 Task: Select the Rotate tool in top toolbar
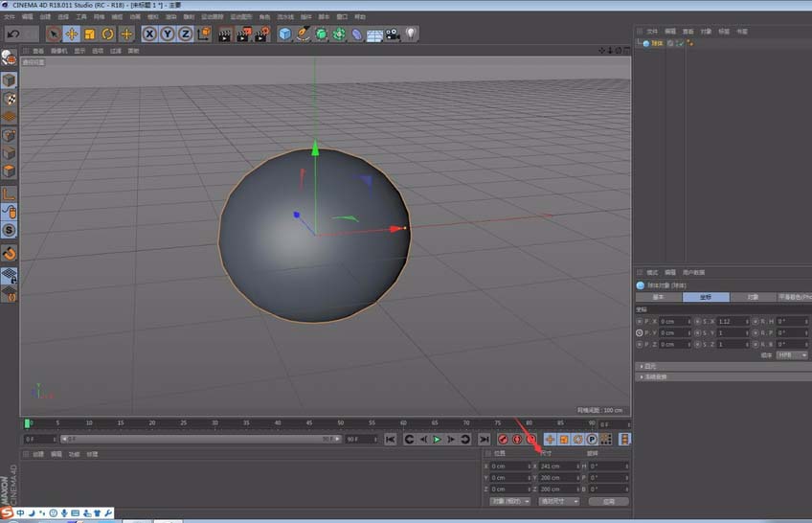[107, 34]
